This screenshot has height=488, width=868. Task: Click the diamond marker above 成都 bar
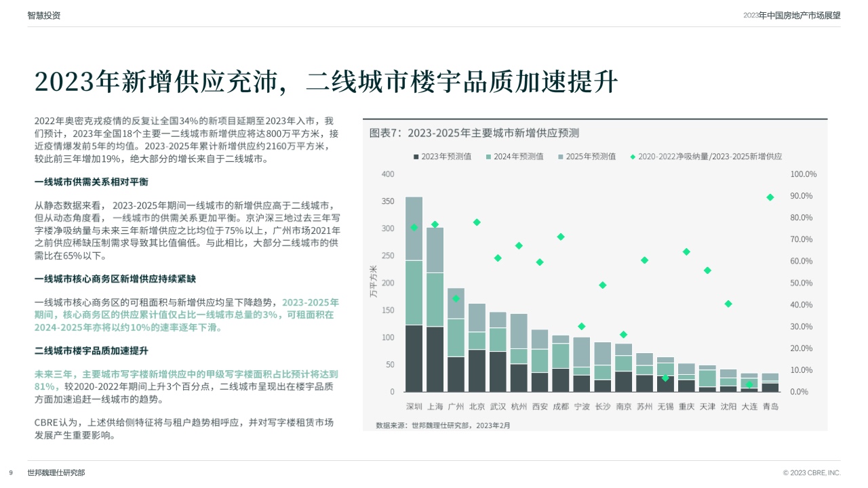click(x=561, y=237)
